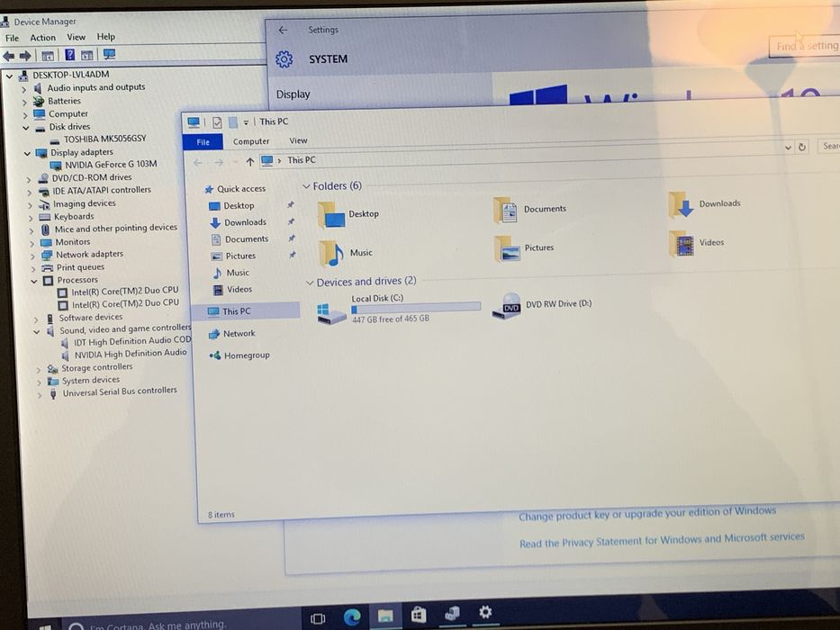Open the Pictures folder icon in This PC
The width and height of the screenshot is (840, 630).
tap(506, 248)
